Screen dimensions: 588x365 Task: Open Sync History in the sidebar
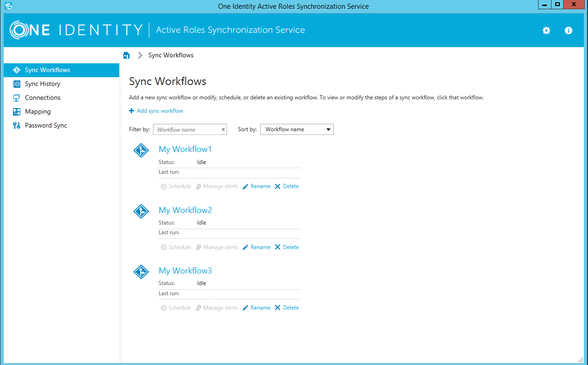pyautogui.click(x=61, y=84)
